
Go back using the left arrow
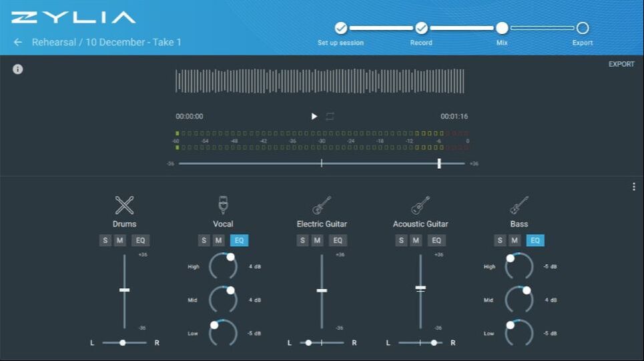point(17,42)
